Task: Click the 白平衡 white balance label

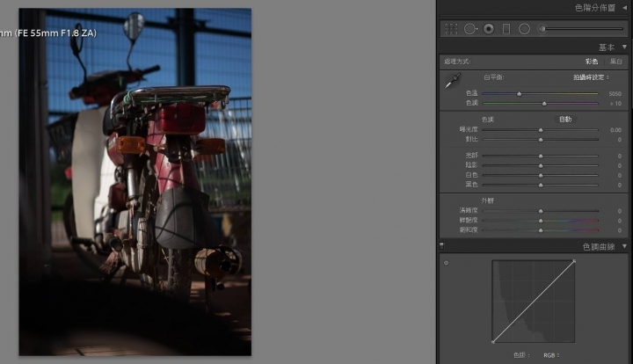Action: coord(494,77)
